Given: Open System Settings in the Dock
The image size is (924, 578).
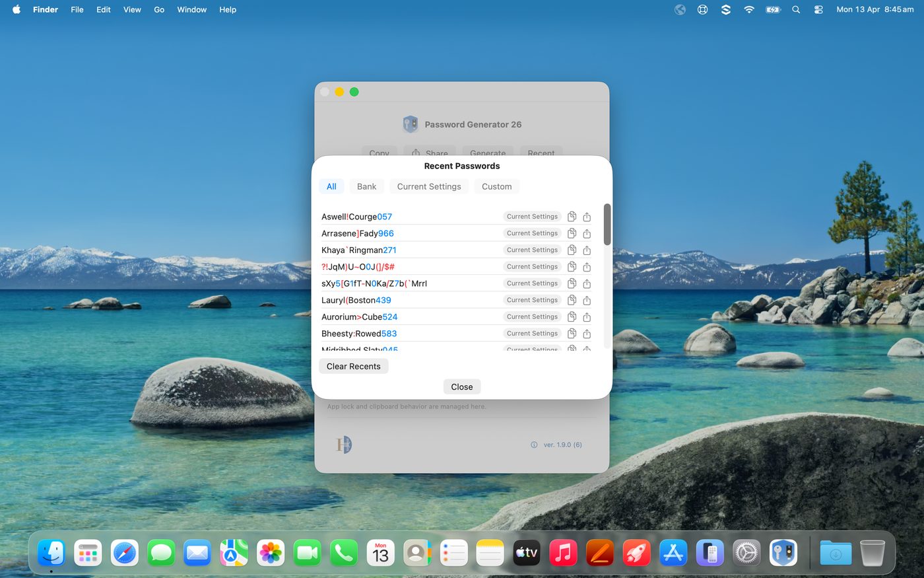Looking at the screenshot, I should pos(746,552).
